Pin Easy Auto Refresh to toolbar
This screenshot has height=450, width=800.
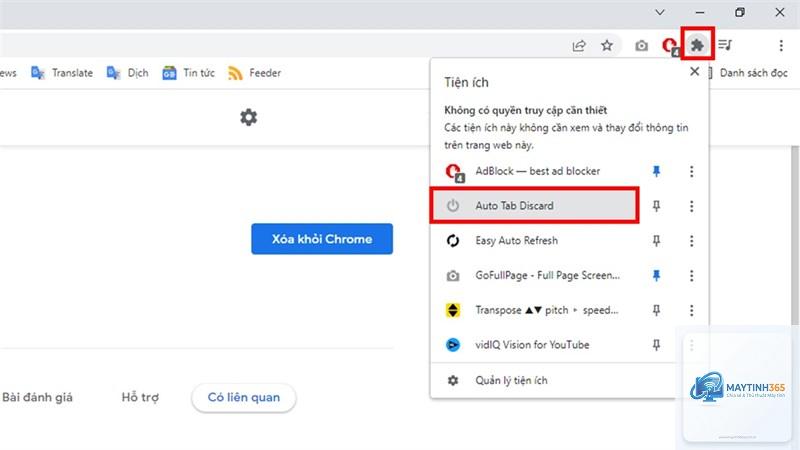[656, 240]
